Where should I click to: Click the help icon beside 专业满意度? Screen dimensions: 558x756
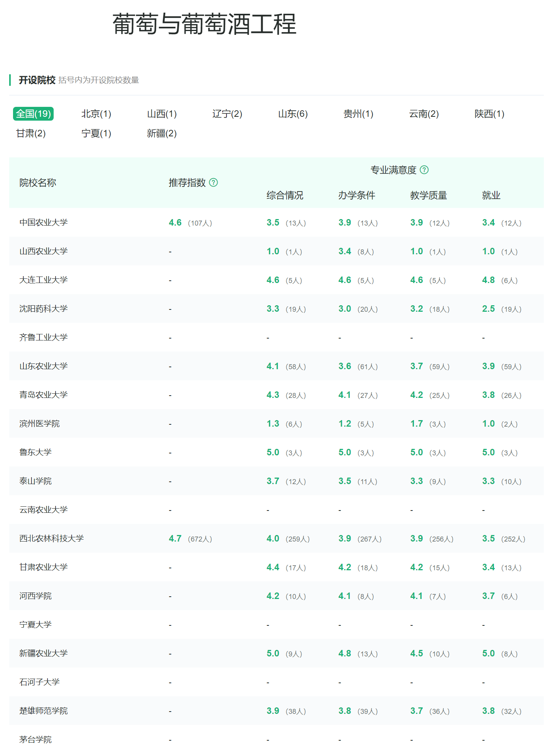tap(424, 170)
